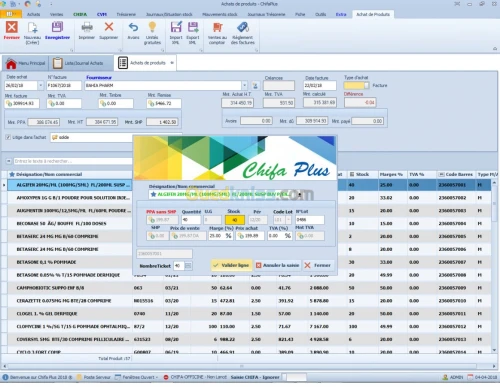Click the Fermer button in dialog
The height and width of the screenshot is (387, 500).
coord(317,265)
